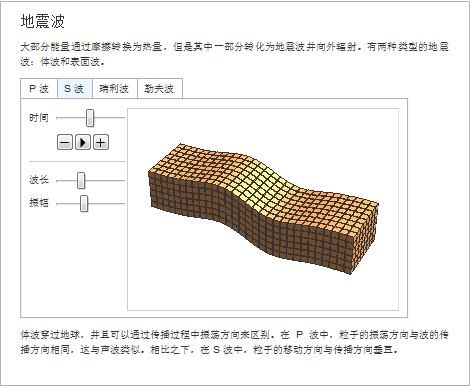Open the 勒夫波 tab

160,89
